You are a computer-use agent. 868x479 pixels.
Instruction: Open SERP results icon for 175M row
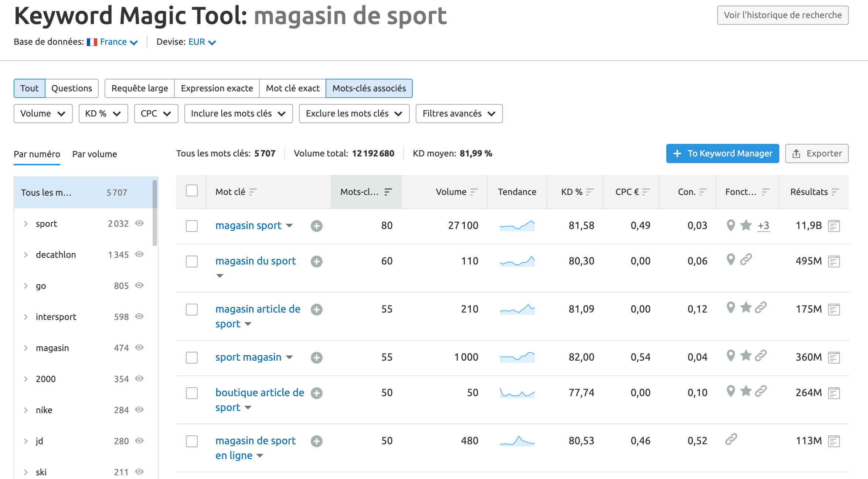pos(834,310)
